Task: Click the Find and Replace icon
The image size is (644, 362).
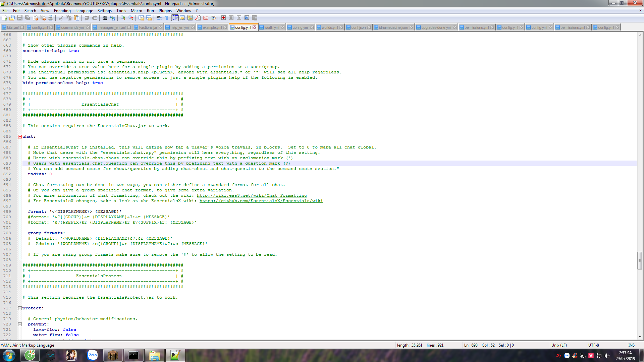Action: [113, 18]
